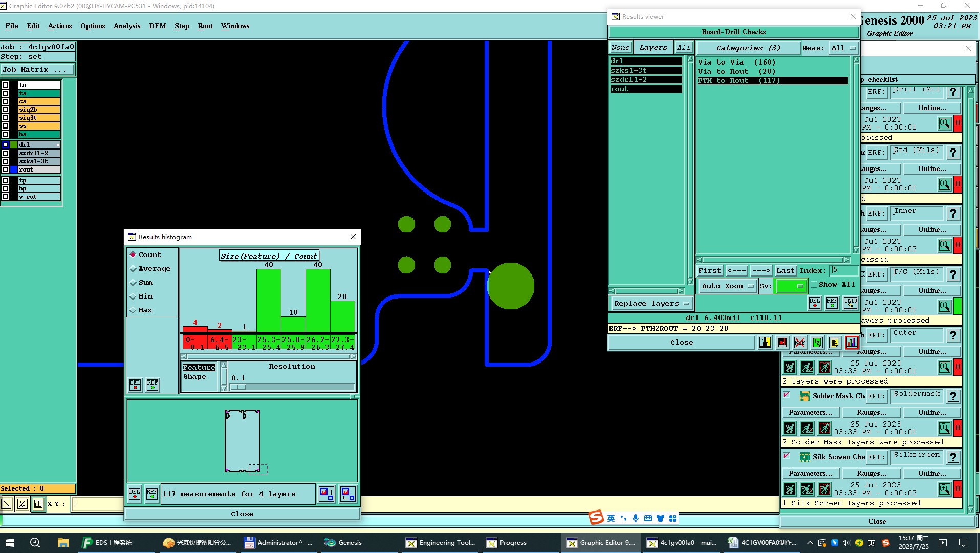980x553 pixels.
Task: Click the REF icon in Results viewer
Action: tap(832, 303)
